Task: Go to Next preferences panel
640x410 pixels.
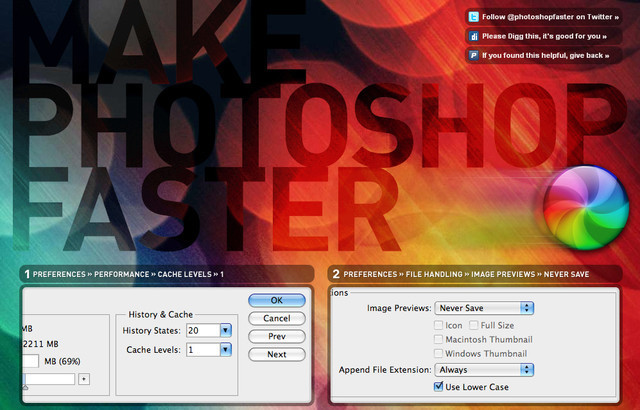Action: click(x=277, y=354)
